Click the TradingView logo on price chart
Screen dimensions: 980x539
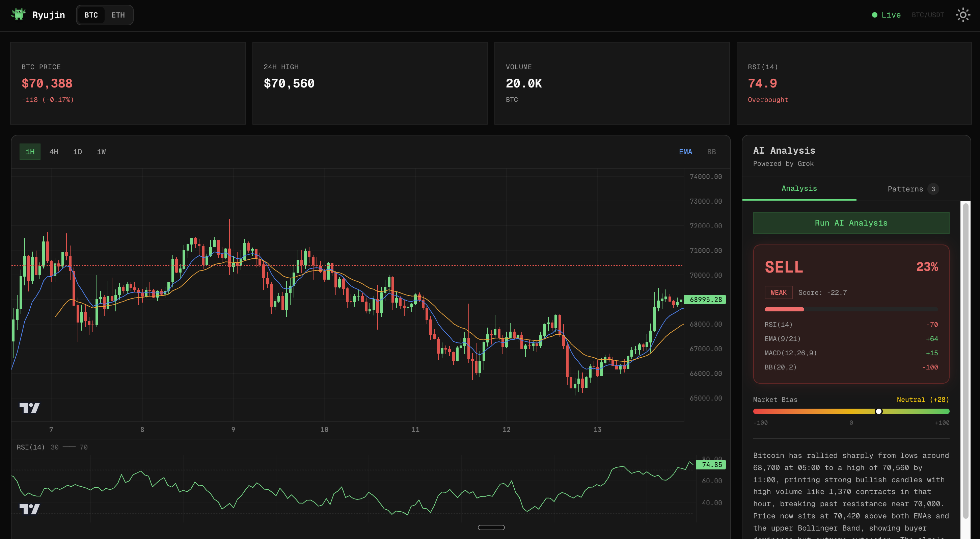tap(29, 408)
